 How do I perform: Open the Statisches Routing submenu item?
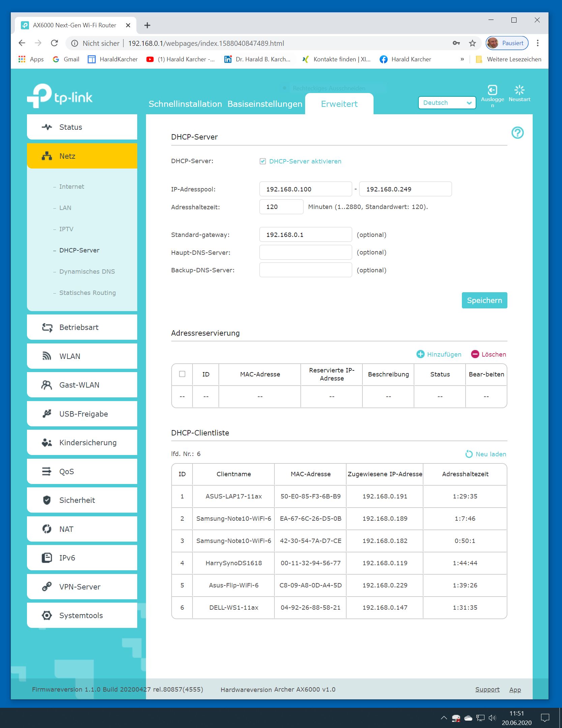click(87, 293)
